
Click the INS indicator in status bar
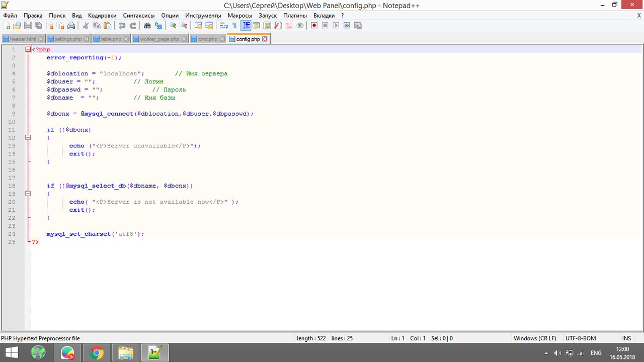626,338
